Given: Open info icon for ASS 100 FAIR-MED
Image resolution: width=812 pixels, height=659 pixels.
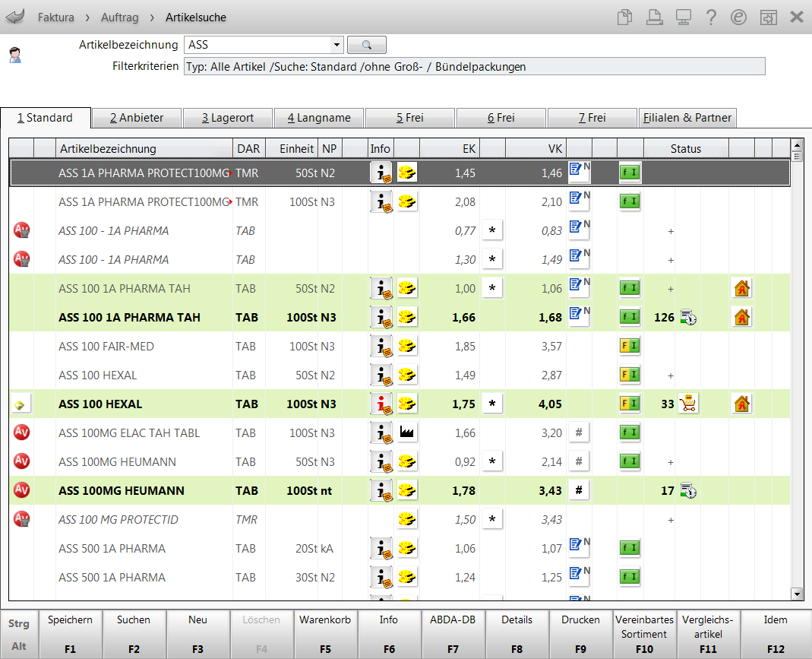Looking at the screenshot, I should tap(381, 346).
